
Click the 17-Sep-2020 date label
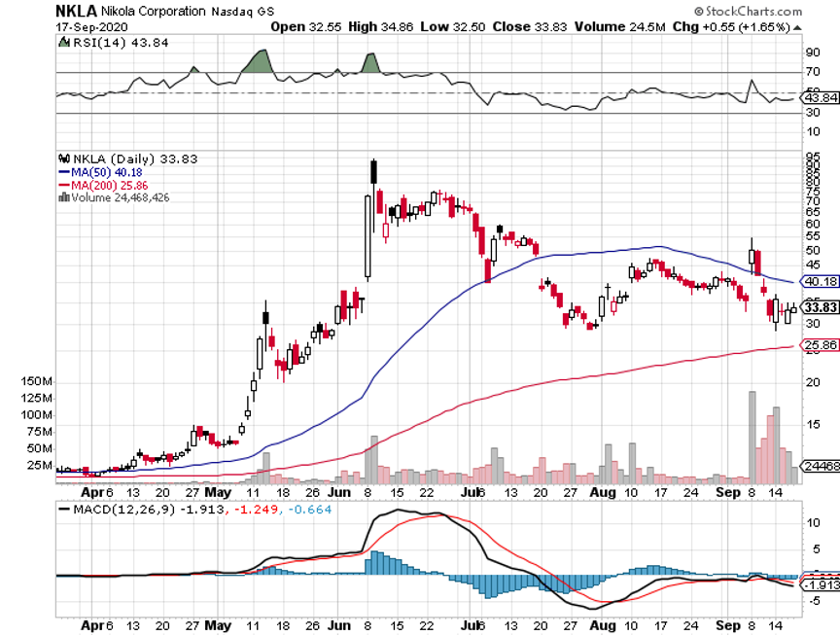(x=92, y=27)
